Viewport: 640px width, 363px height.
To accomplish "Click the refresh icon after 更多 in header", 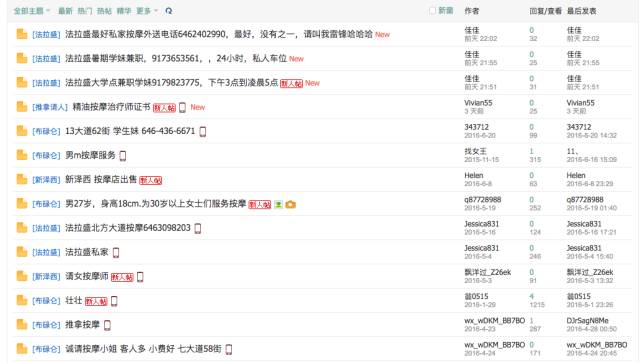I will coord(169,11).
